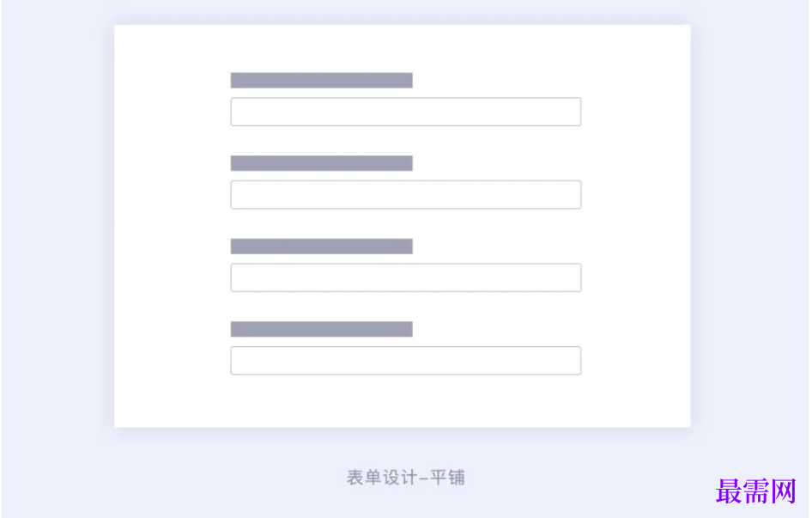The image size is (812, 518).
Task: Click the 最 character in the watermark
Action: (730, 491)
